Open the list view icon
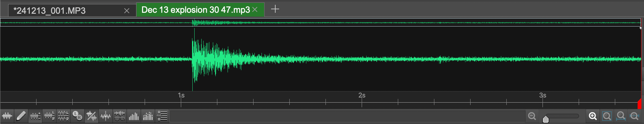This screenshot has height=124, width=644. [162, 116]
